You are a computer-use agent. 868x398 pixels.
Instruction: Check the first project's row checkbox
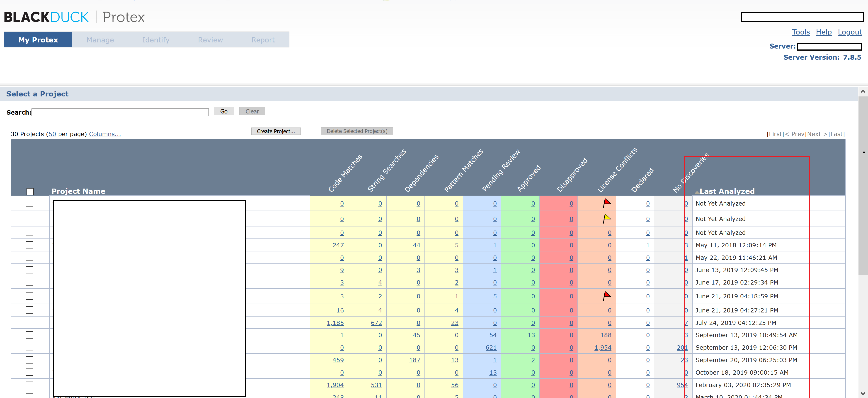(30, 203)
